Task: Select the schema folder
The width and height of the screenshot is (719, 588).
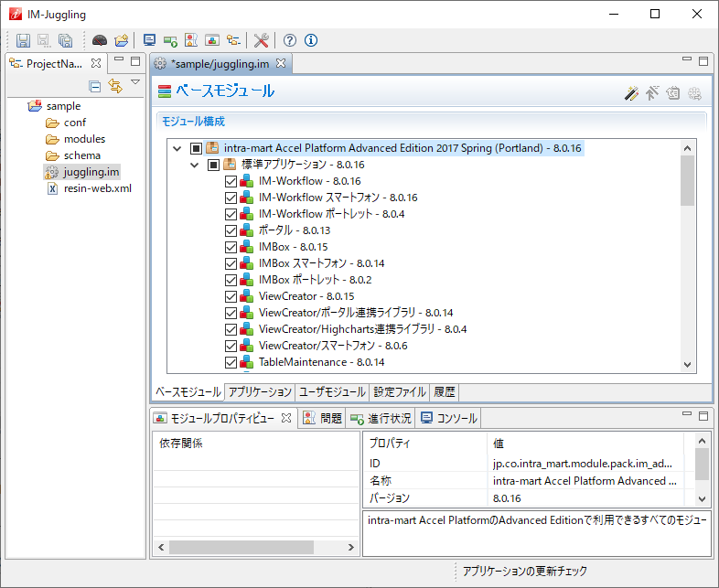Action: pyautogui.click(x=82, y=155)
